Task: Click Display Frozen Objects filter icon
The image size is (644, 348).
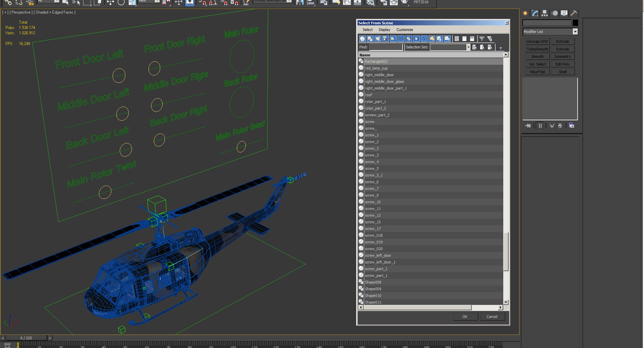Action: [x=439, y=39]
